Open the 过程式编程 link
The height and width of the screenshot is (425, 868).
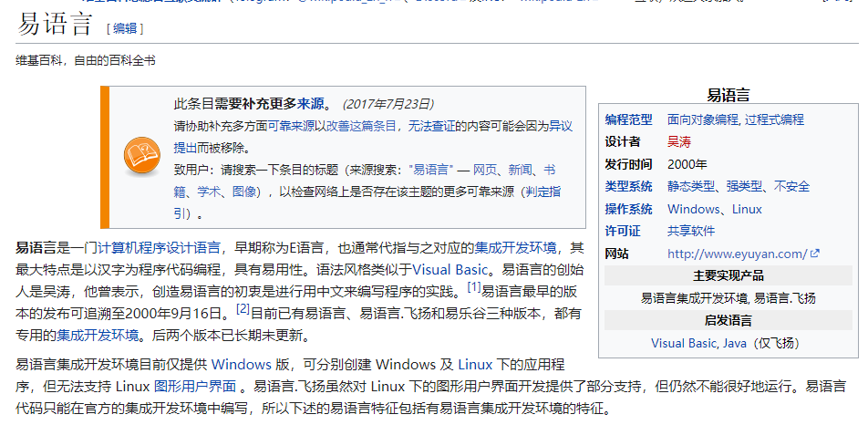point(774,119)
